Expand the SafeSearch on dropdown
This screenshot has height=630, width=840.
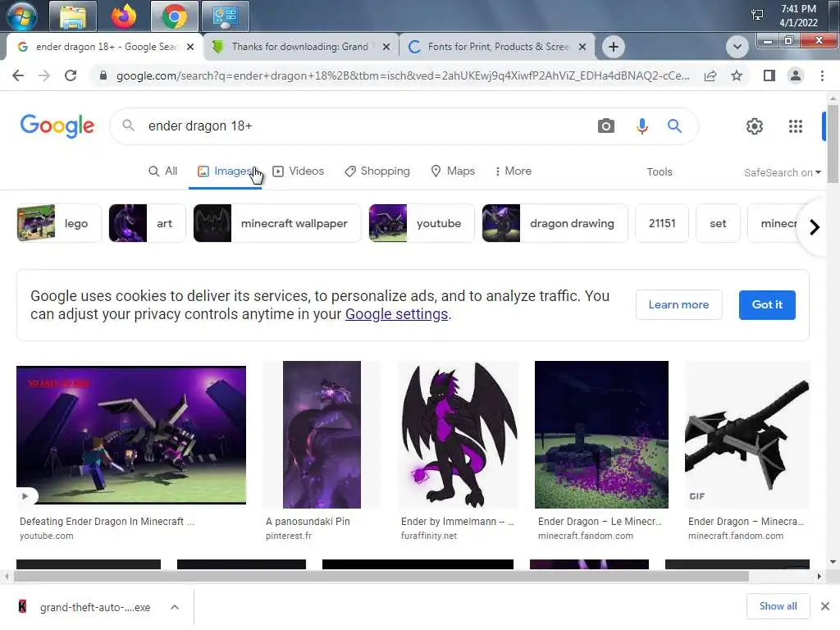pyautogui.click(x=782, y=172)
